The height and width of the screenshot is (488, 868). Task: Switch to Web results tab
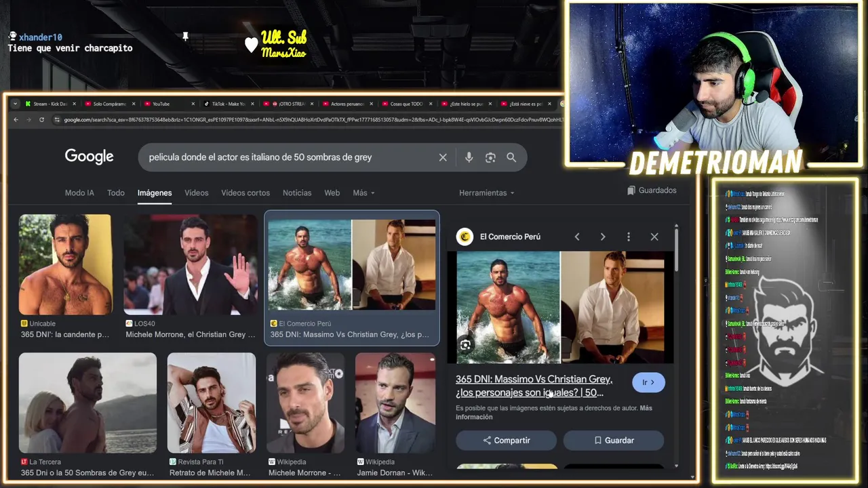click(x=332, y=193)
